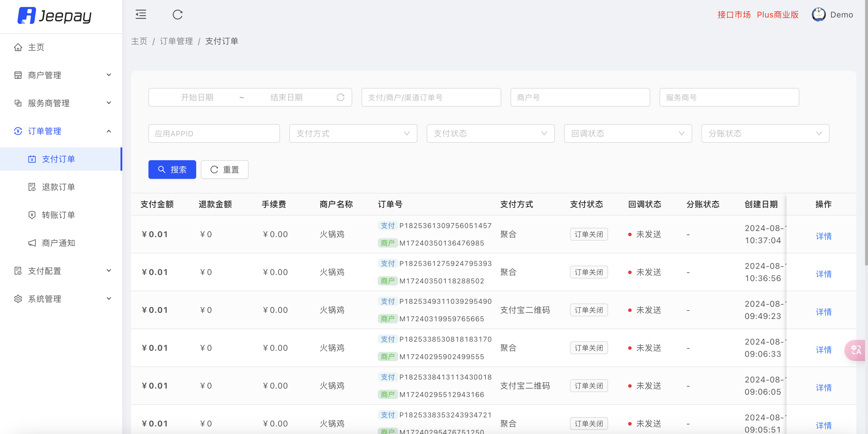Open the floating translate icon
Screen dimensions: 868x434
(855, 350)
